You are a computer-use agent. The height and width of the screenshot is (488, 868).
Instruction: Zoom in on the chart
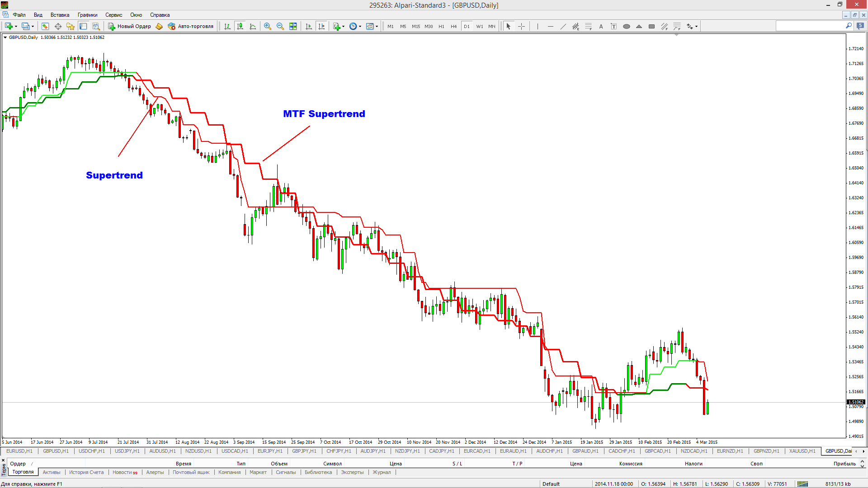[268, 26]
